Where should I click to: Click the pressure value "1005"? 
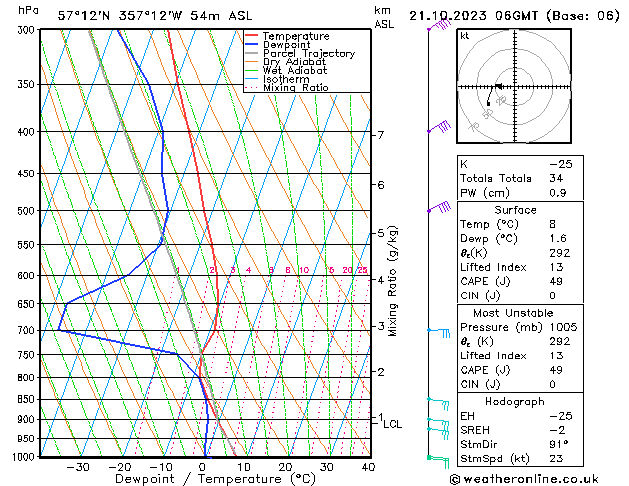point(563,327)
